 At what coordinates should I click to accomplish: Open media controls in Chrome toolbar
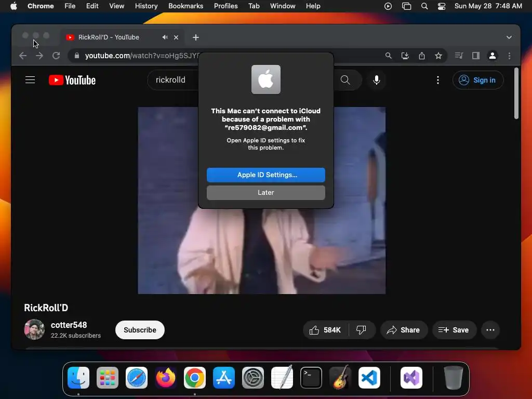tap(459, 56)
